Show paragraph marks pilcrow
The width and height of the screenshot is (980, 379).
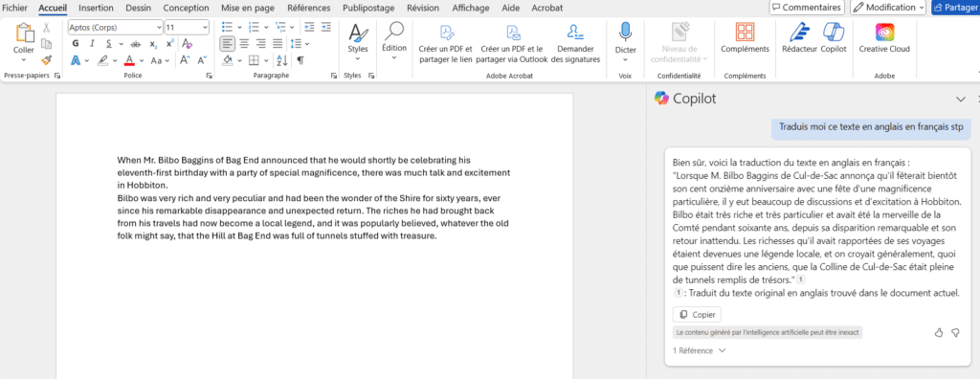tap(301, 60)
